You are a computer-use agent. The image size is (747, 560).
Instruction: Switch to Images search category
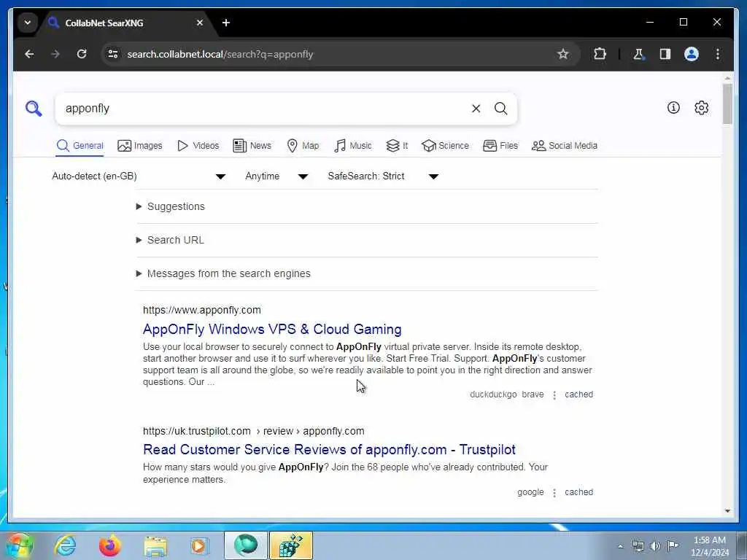(x=140, y=146)
